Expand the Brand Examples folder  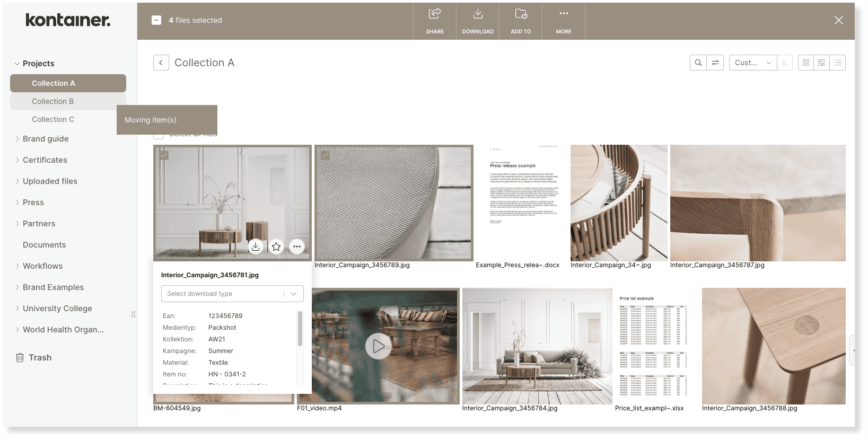click(x=17, y=287)
